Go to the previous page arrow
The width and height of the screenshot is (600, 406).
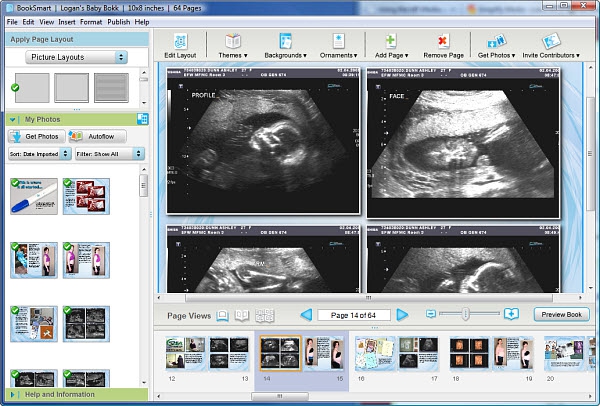306,315
